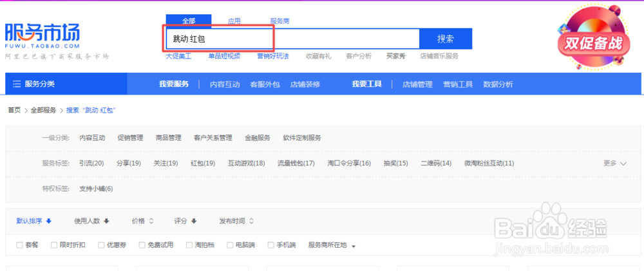Open 店铺管理 in navigation bar
The image size is (644, 271).
(x=417, y=84)
